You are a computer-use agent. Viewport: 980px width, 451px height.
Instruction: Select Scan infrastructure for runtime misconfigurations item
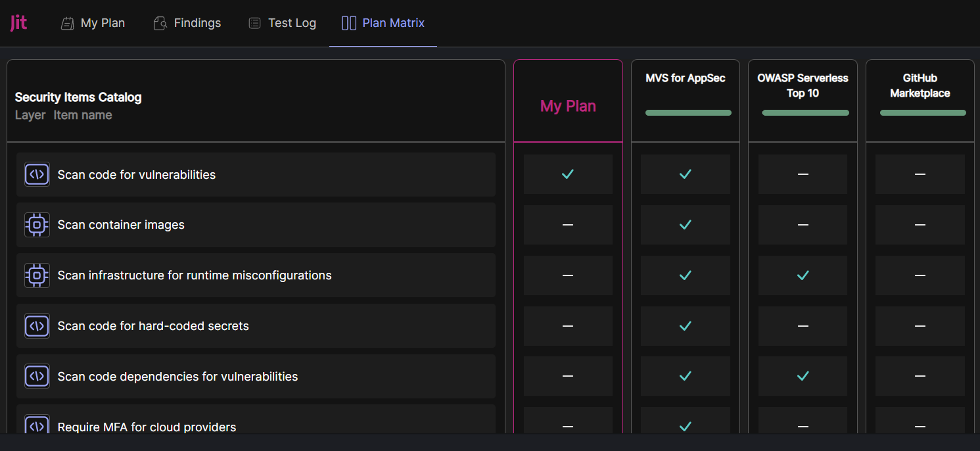256,275
